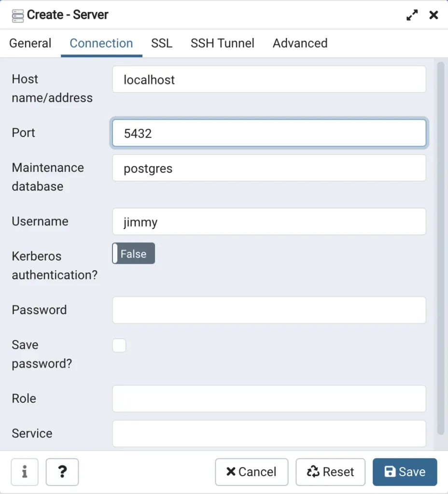Open the Advanced tab

300,43
